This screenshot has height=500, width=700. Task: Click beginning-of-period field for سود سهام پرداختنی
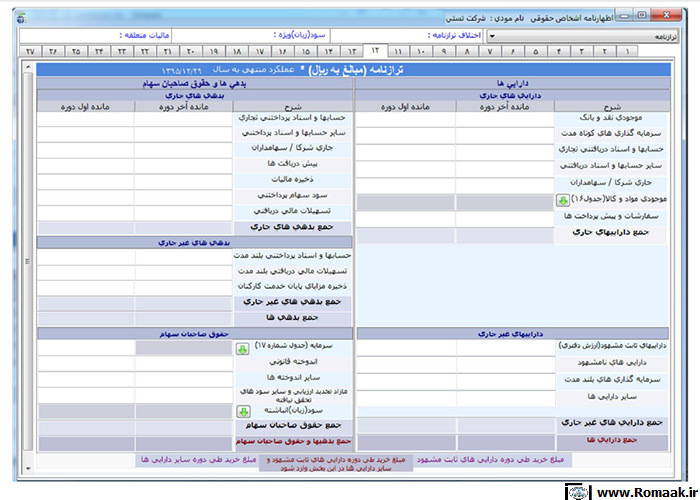click(85, 197)
